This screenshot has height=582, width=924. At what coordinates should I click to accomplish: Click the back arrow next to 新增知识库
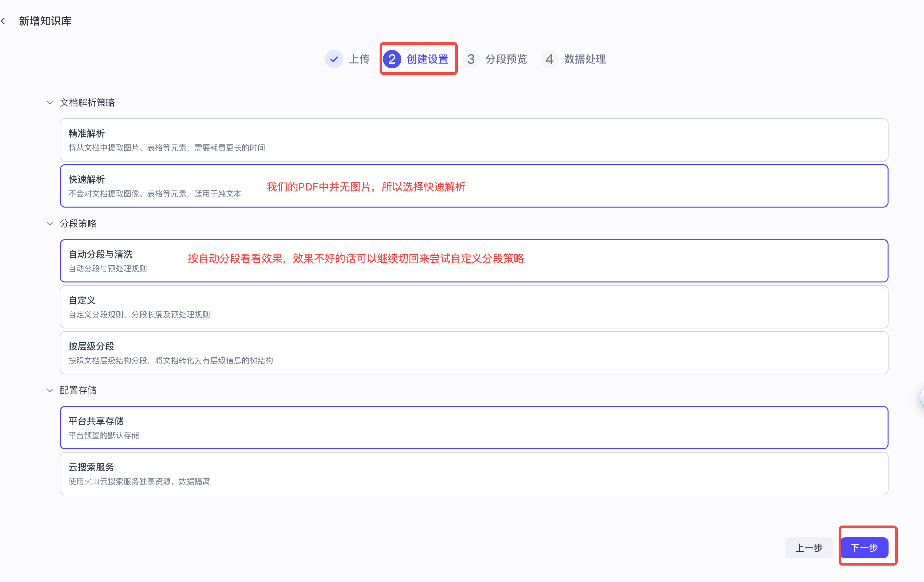tap(5, 20)
